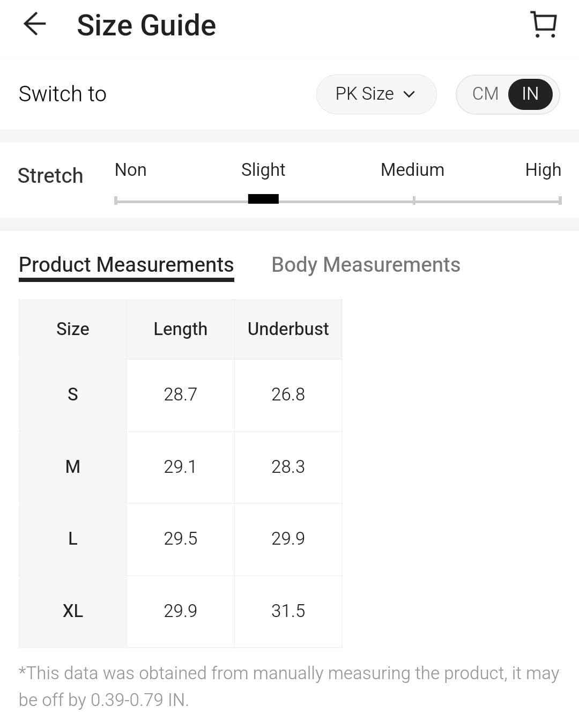Select Product Measurements tab

[x=126, y=265]
